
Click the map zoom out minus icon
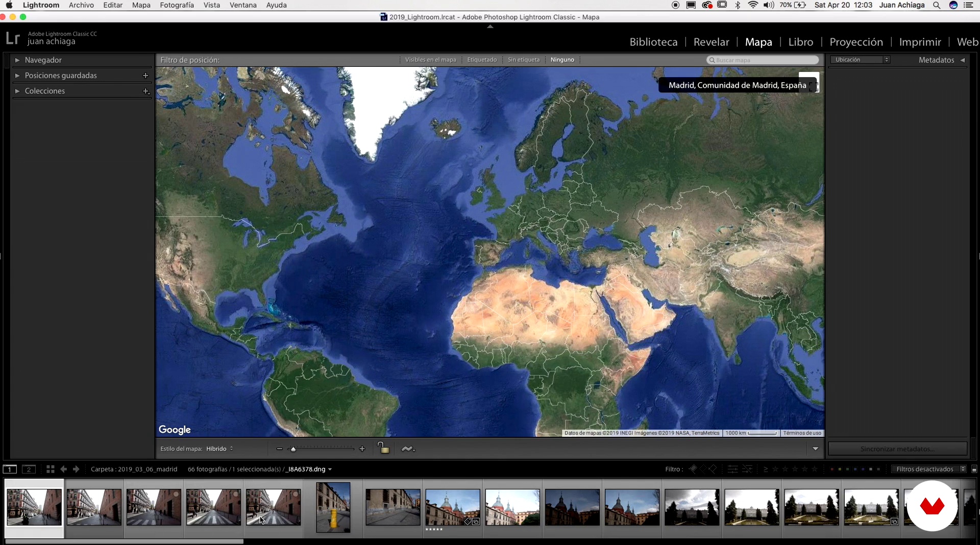coord(279,449)
